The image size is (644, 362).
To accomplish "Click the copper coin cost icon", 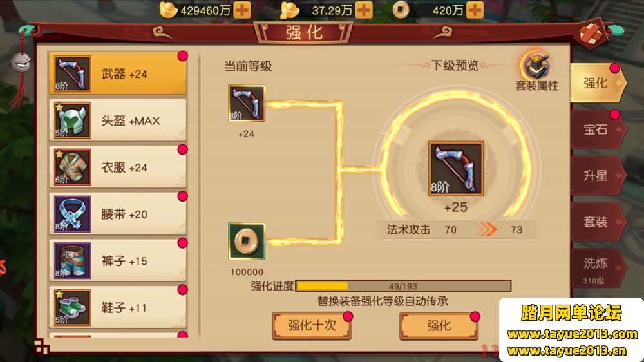I will click(x=247, y=241).
